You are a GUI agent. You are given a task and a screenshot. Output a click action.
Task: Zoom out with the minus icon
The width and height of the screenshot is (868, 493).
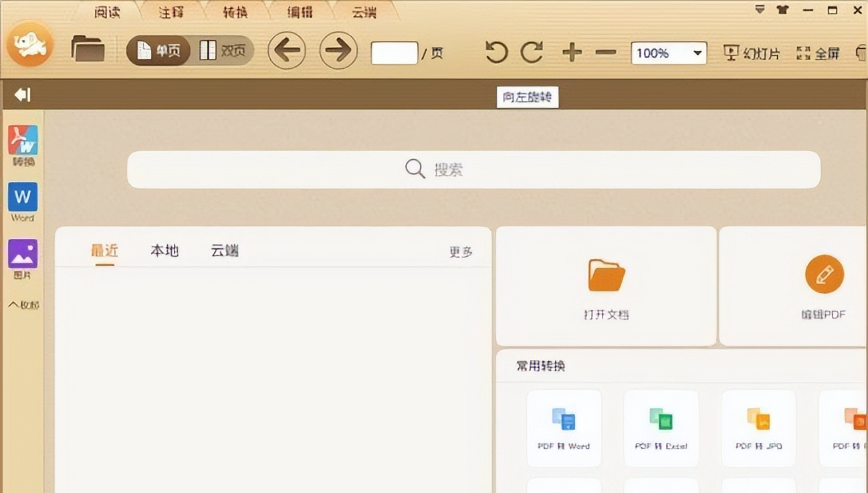[606, 52]
